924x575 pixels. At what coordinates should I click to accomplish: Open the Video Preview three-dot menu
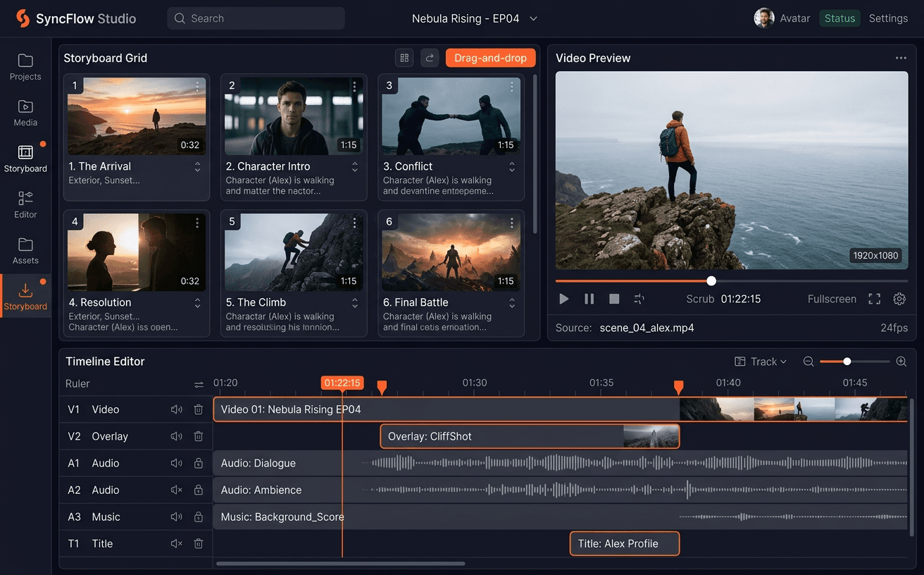pyautogui.click(x=901, y=58)
